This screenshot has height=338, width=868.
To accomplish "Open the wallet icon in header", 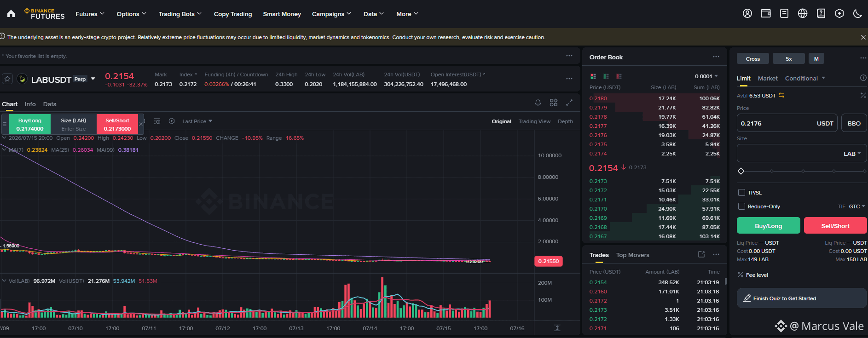I will click(x=766, y=13).
